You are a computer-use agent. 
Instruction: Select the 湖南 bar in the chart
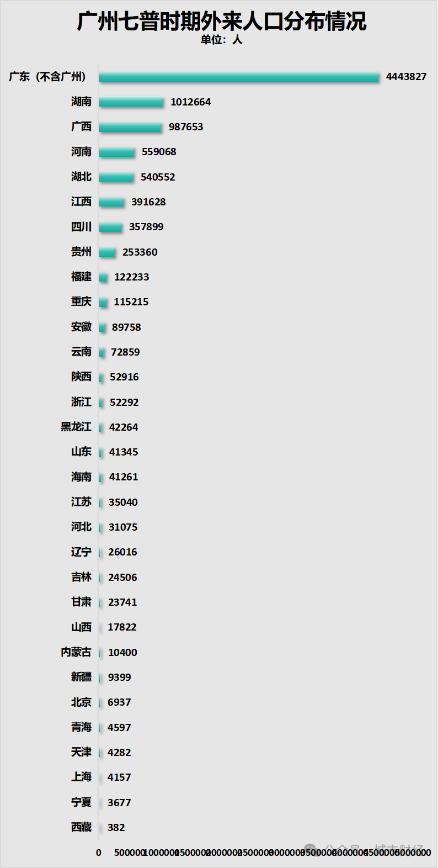(131, 102)
